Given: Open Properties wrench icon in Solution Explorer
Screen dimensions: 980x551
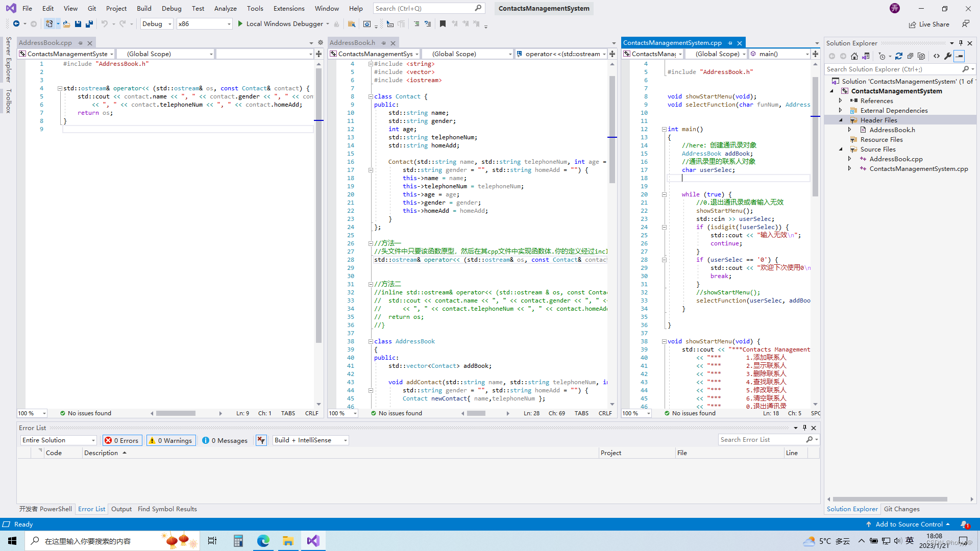Looking at the screenshot, I should coord(948,56).
